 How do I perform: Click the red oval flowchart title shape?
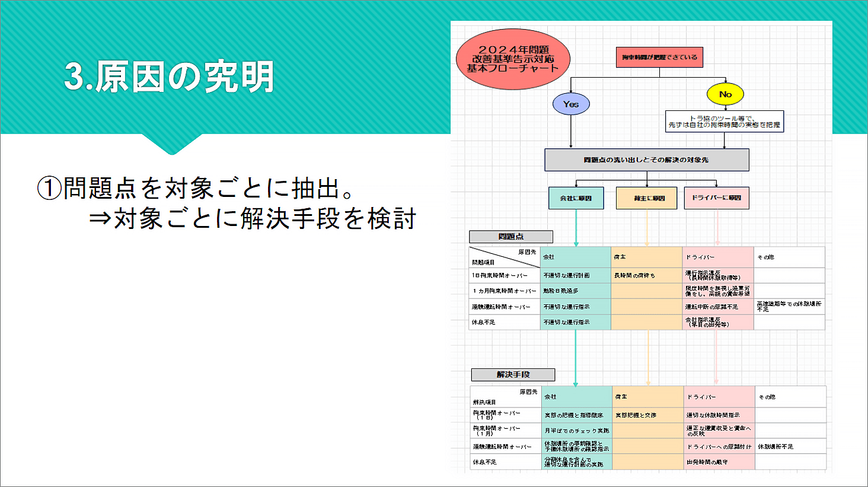513,59
